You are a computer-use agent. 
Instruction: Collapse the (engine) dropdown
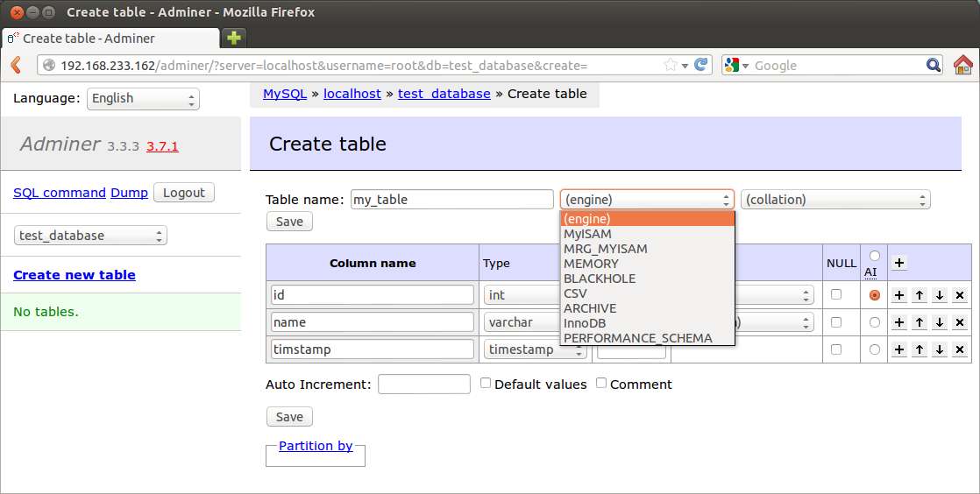tap(647, 199)
